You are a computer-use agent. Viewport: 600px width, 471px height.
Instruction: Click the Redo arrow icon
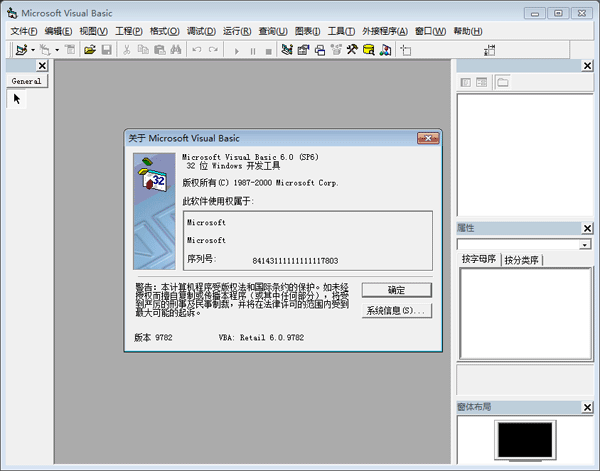[213, 50]
